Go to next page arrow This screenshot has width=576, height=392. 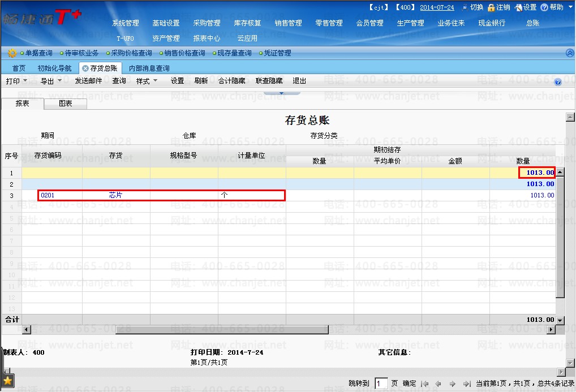pos(453,384)
